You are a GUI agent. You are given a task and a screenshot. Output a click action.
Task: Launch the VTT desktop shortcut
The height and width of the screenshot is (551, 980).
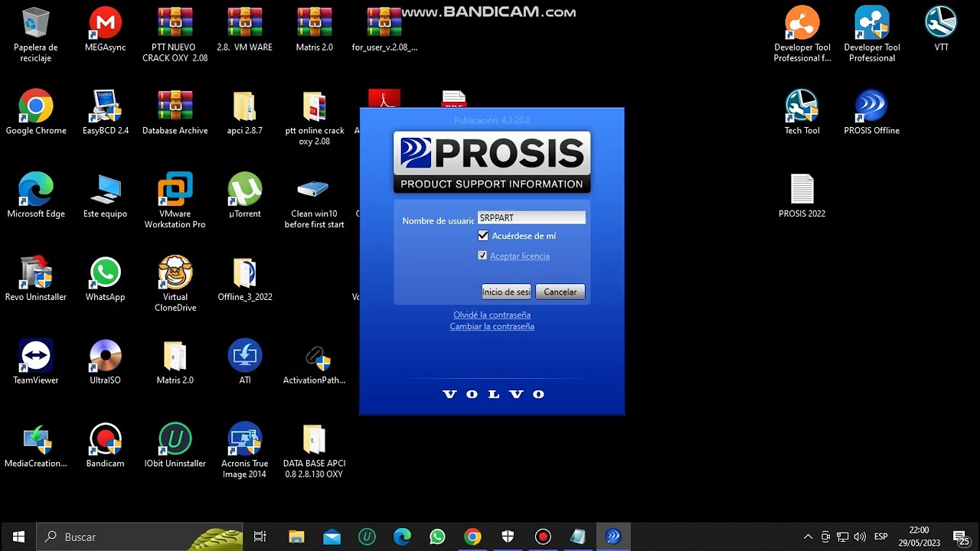click(941, 29)
